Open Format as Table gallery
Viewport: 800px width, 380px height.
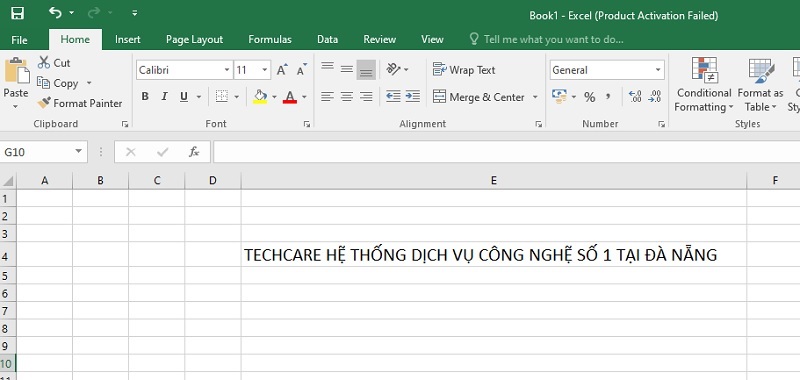[x=760, y=85]
